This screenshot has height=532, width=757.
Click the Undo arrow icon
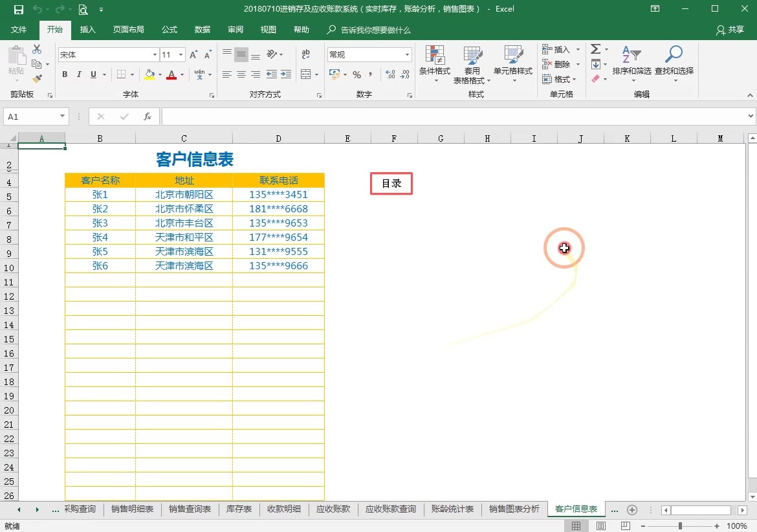[x=38, y=9]
